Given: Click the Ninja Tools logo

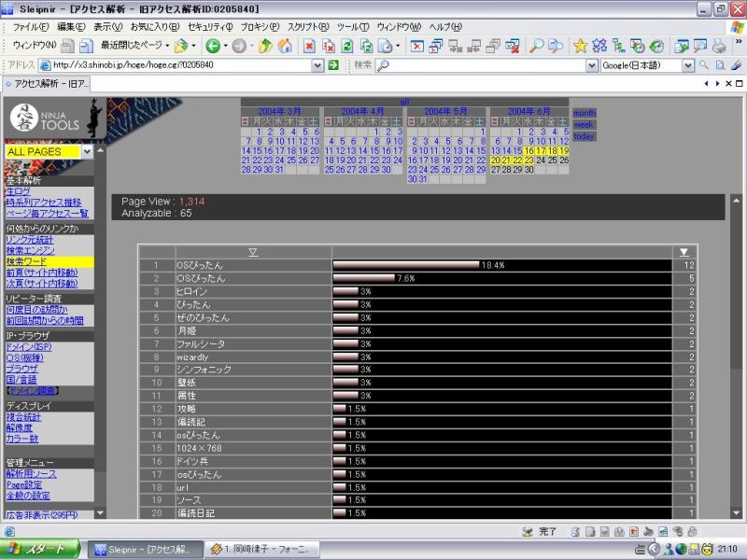Looking at the screenshot, I should [45, 119].
